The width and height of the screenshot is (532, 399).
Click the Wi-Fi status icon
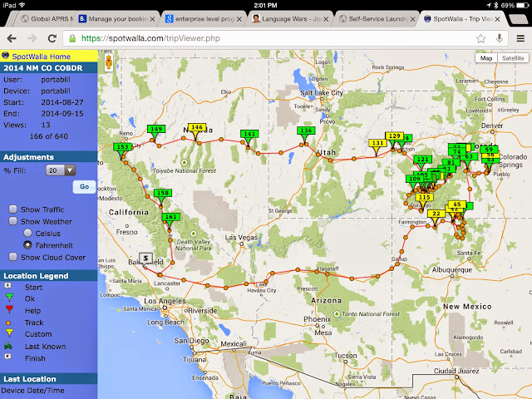coord(22,5)
